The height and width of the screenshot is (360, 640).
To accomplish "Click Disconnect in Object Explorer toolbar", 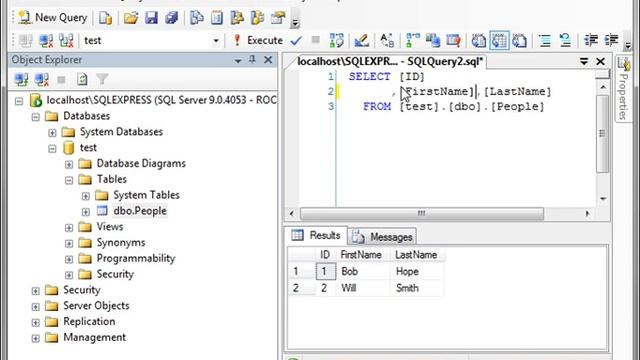I will [x=42, y=79].
